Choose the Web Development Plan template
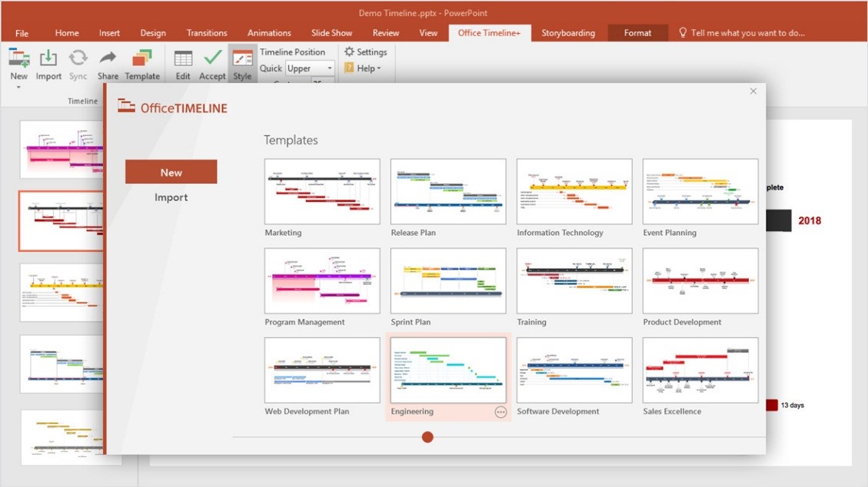 322,370
